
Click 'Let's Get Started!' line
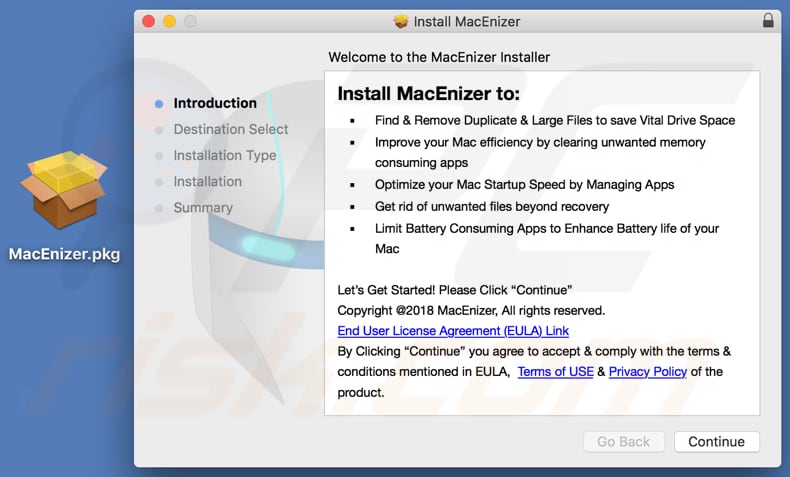(454, 290)
